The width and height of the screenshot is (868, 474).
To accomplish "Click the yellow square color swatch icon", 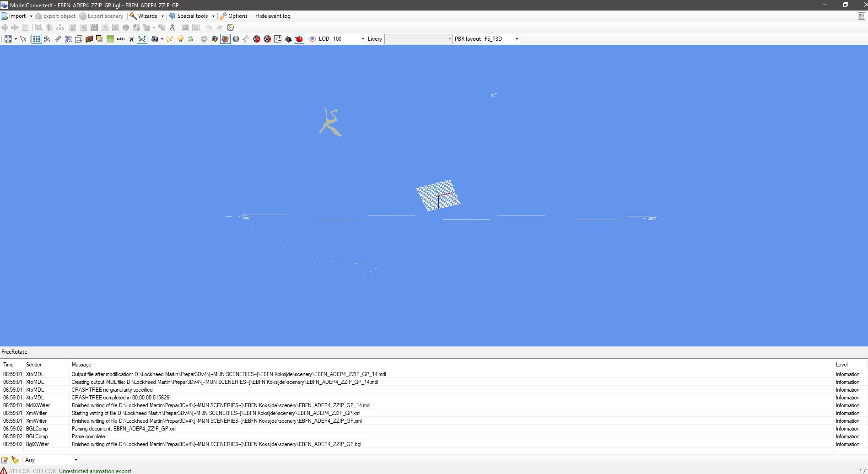I will 99,39.
